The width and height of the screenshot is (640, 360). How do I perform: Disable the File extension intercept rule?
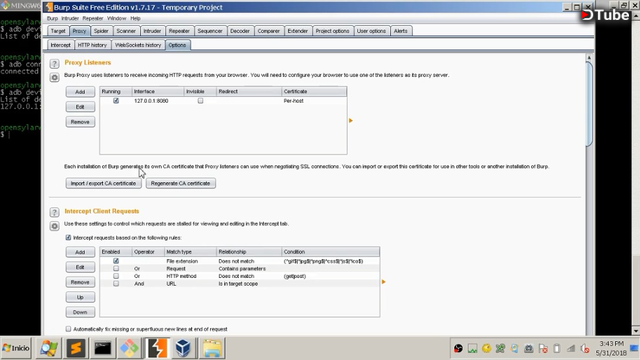pyautogui.click(x=116, y=261)
